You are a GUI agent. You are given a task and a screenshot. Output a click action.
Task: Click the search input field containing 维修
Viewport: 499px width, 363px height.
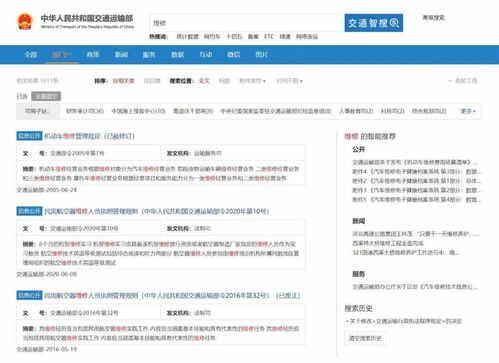[x=247, y=23]
